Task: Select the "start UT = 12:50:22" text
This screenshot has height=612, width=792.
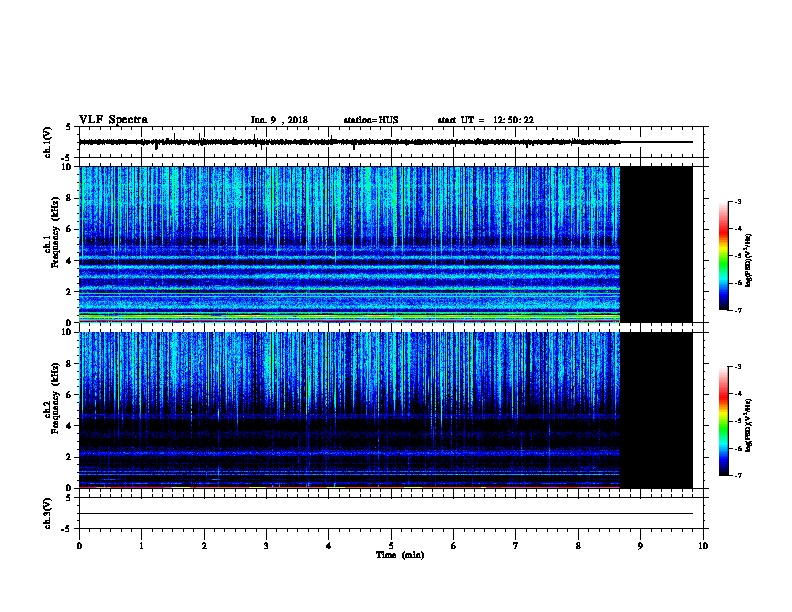Action: [485, 120]
